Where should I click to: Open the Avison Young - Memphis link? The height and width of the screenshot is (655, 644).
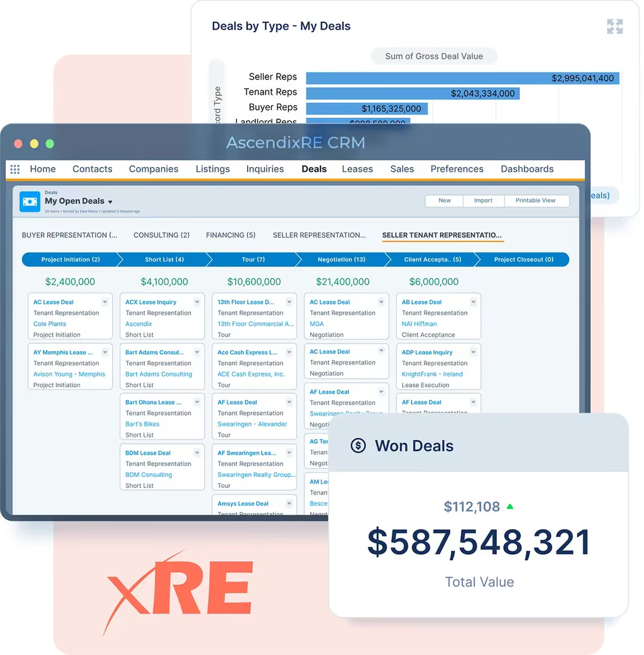[x=69, y=374]
